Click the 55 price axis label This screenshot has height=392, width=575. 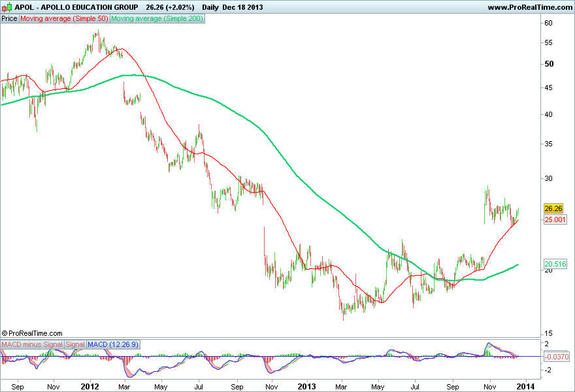(x=549, y=43)
